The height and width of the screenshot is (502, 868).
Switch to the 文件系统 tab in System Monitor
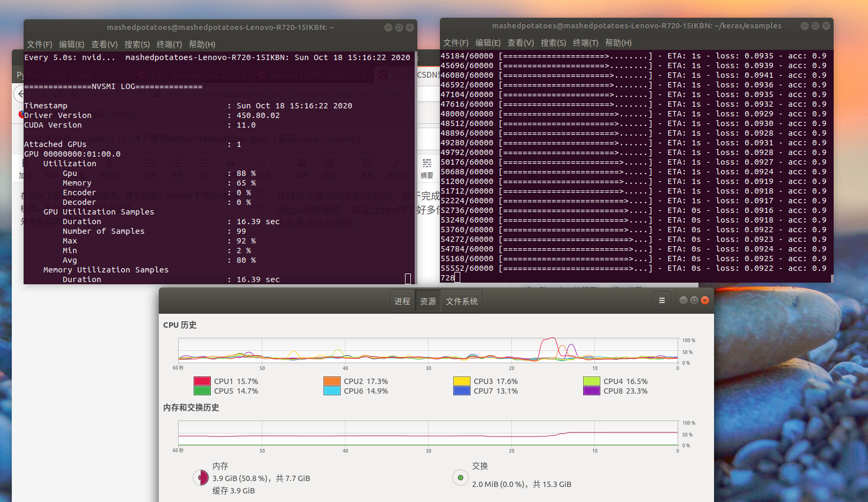pyautogui.click(x=461, y=301)
